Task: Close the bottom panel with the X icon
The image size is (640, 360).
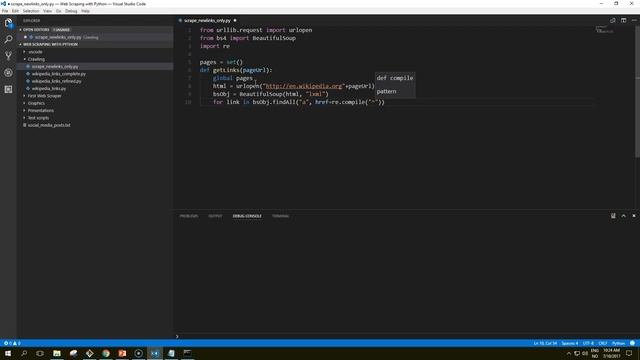Action: pos(634,216)
